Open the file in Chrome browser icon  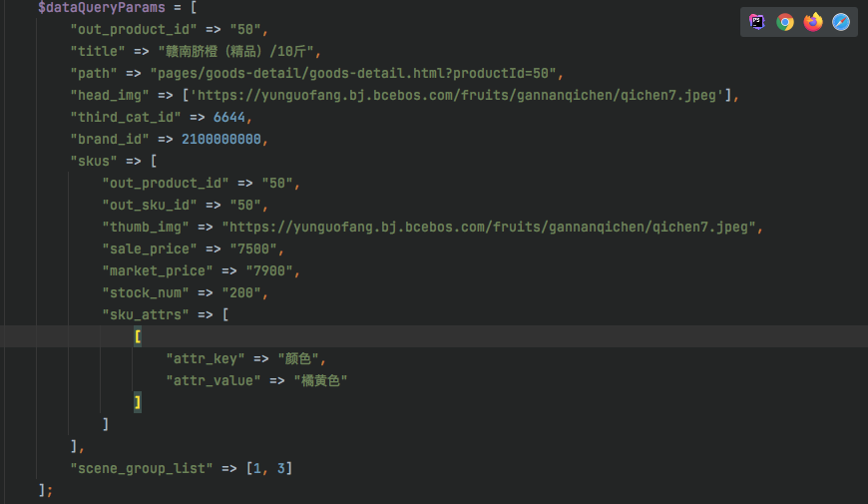pyautogui.click(x=785, y=22)
